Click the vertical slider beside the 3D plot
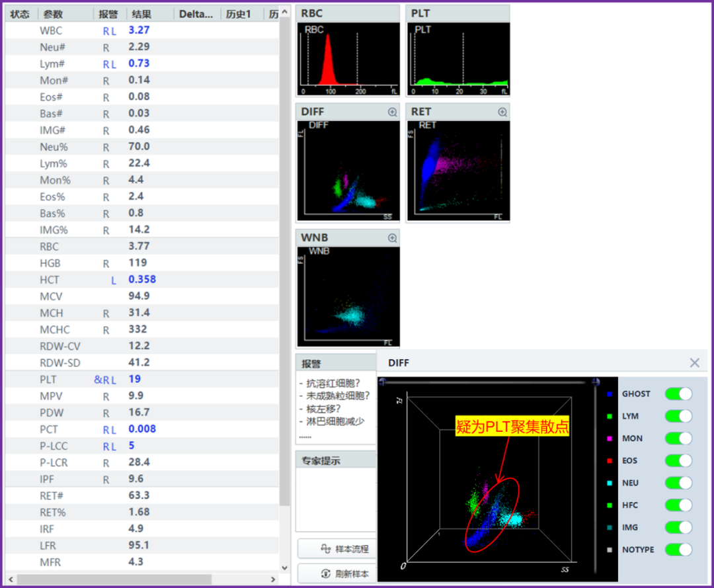Image resolution: width=714 pixels, height=588 pixels. pyautogui.click(x=596, y=476)
